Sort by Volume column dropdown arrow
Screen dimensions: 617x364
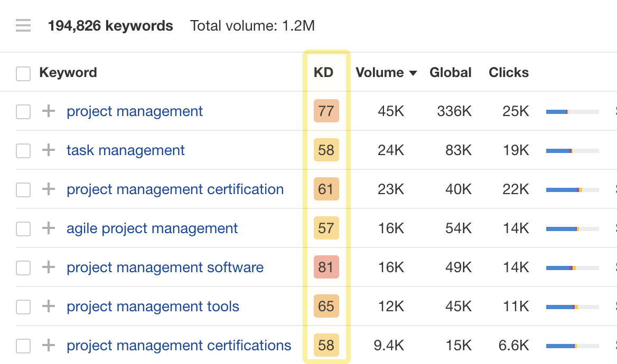tap(413, 73)
